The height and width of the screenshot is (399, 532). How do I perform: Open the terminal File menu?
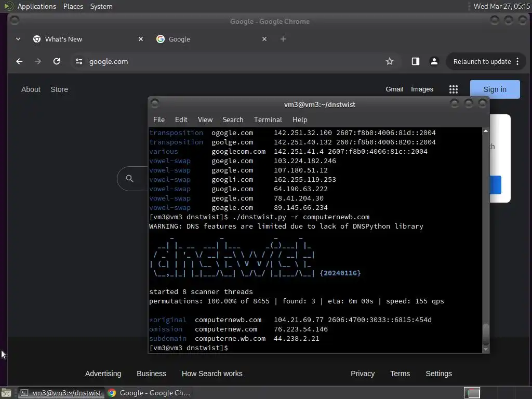(159, 120)
